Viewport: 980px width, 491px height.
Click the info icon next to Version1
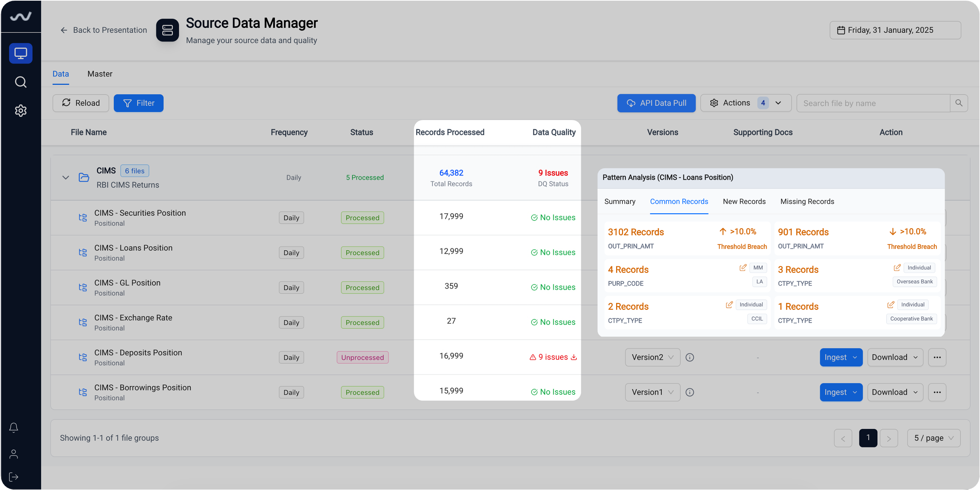pyautogui.click(x=690, y=393)
